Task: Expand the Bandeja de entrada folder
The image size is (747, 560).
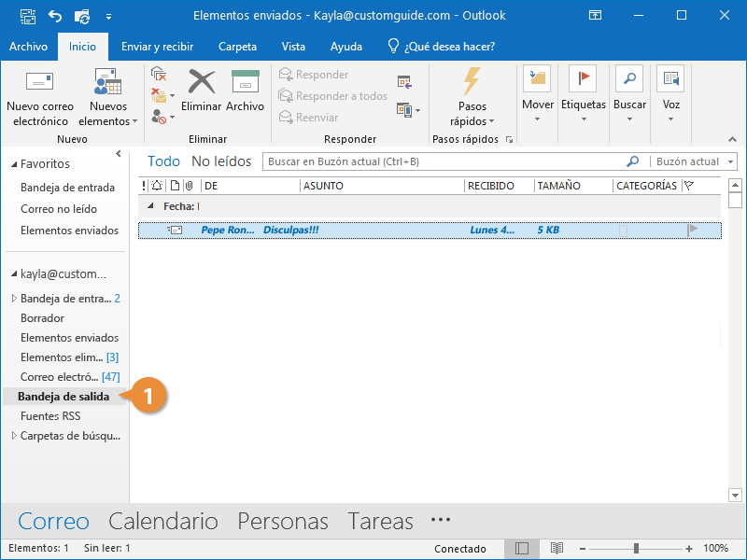Action: (x=13, y=299)
